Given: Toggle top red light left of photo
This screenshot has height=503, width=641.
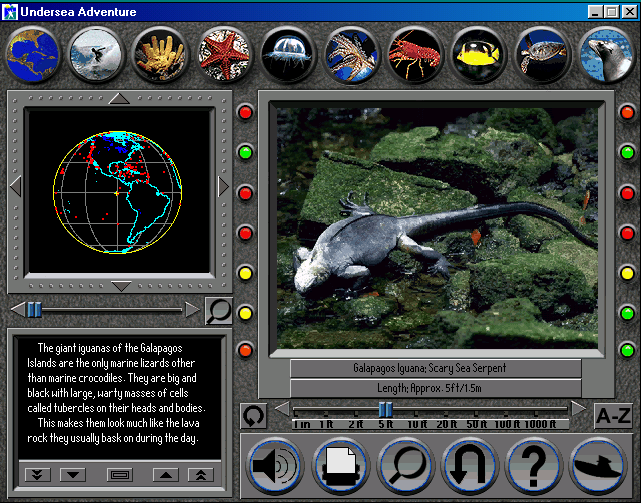Looking at the screenshot, I should 245,112.
